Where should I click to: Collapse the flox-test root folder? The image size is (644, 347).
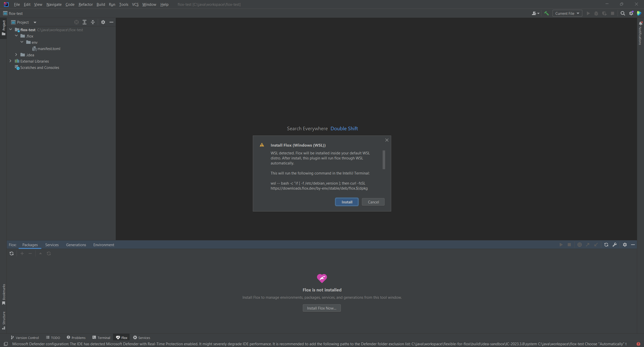click(x=10, y=30)
